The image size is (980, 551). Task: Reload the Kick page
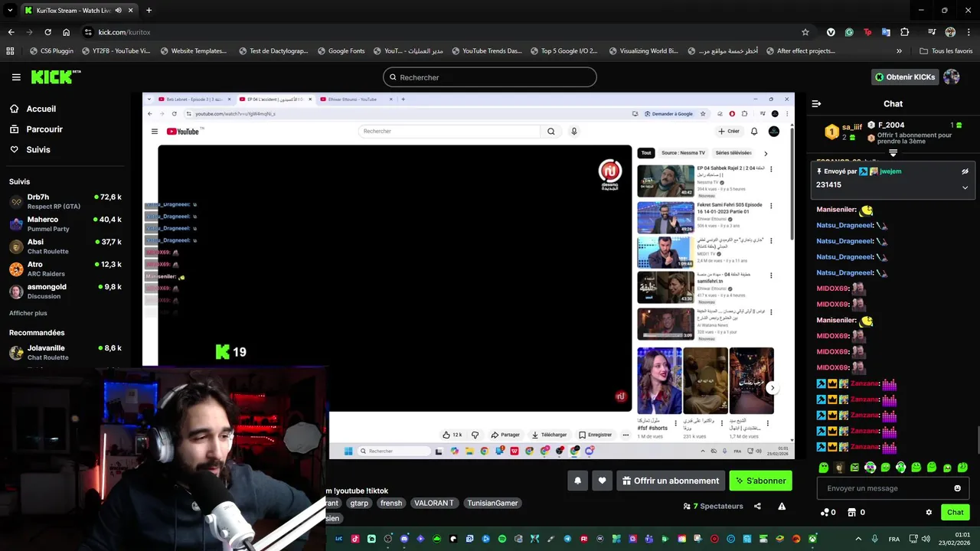point(47,32)
